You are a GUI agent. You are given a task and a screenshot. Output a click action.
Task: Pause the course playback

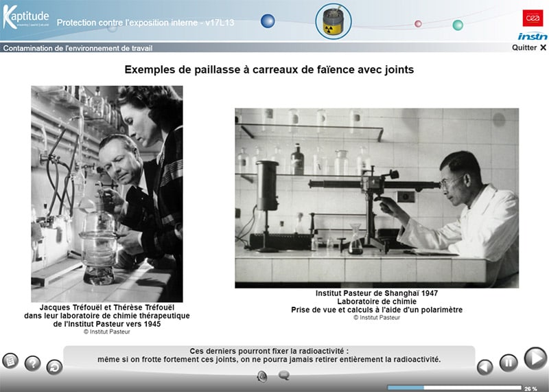pyautogui.click(x=508, y=362)
